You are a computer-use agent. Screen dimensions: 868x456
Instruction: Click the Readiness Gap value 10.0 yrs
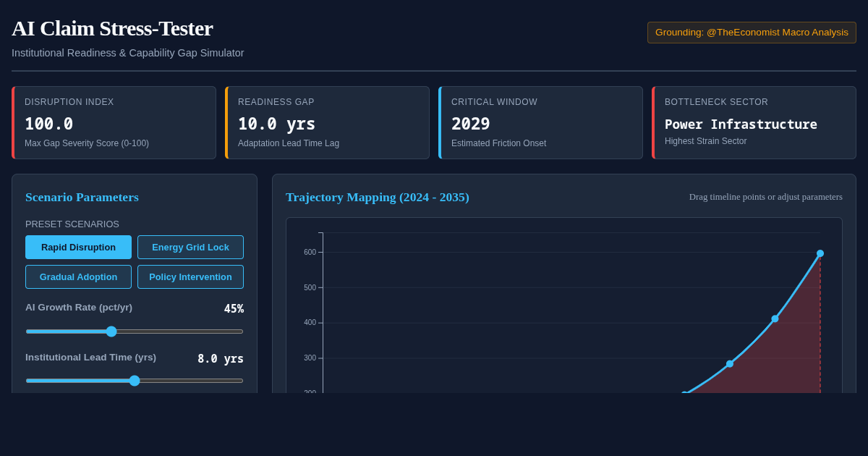(276, 124)
